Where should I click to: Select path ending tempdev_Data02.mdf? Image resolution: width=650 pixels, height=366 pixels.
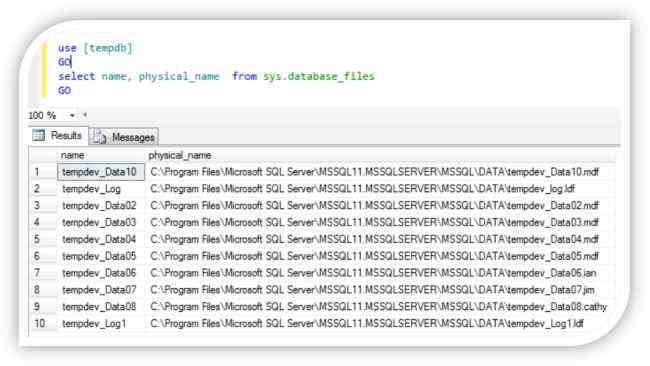pos(380,206)
